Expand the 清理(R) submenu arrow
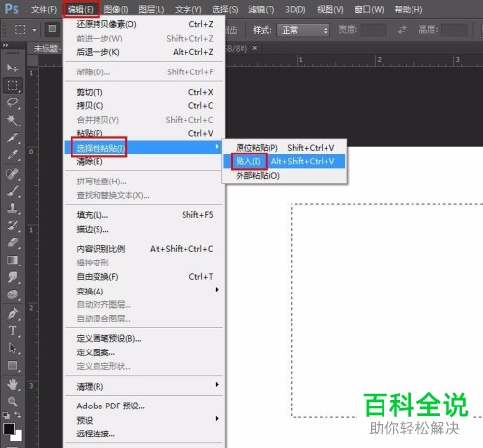 point(217,384)
